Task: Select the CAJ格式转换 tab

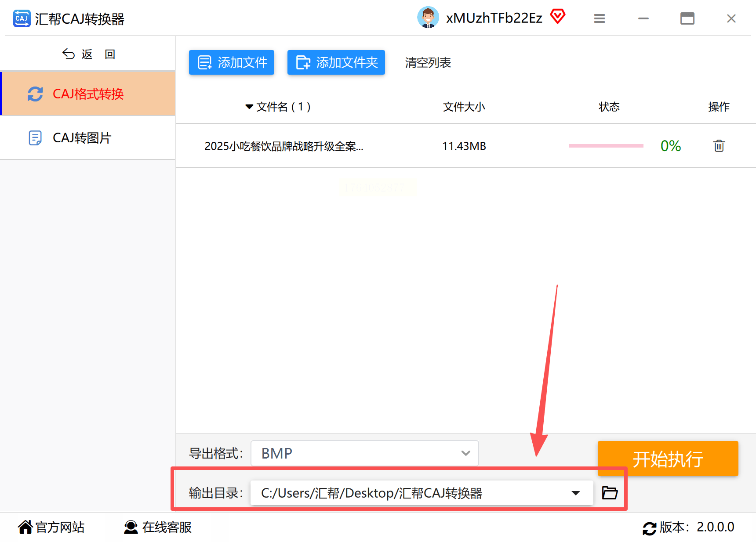Action: tap(88, 94)
